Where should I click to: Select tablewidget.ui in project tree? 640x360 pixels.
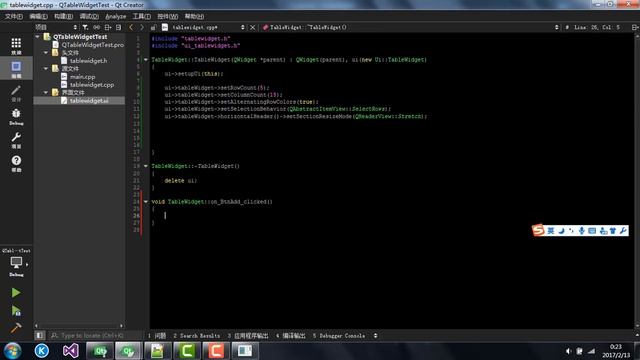coord(89,101)
